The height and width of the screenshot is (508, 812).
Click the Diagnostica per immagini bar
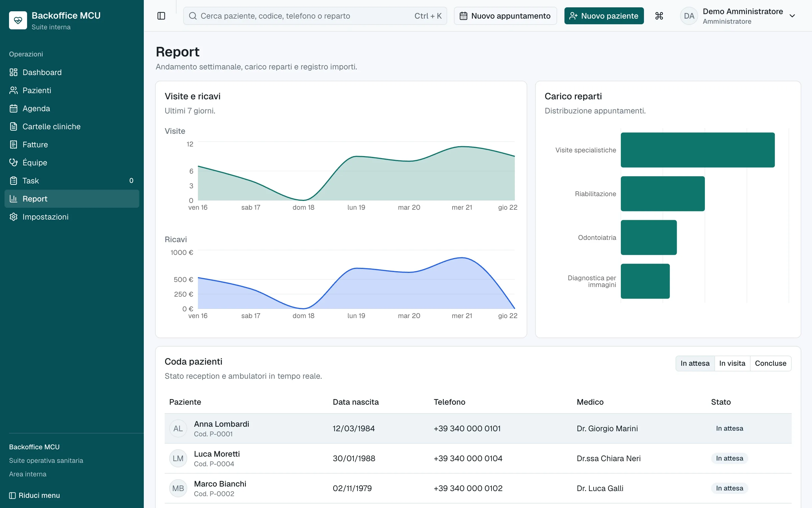pyautogui.click(x=645, y=281)
